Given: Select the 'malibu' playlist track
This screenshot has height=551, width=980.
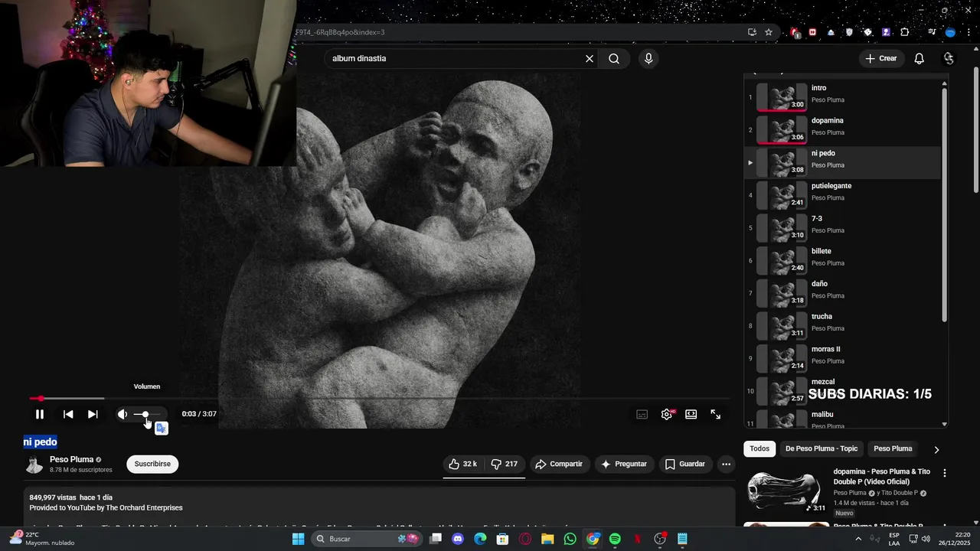Looking at the screenshot, I should pyautogui.click(x=842, y=419).
